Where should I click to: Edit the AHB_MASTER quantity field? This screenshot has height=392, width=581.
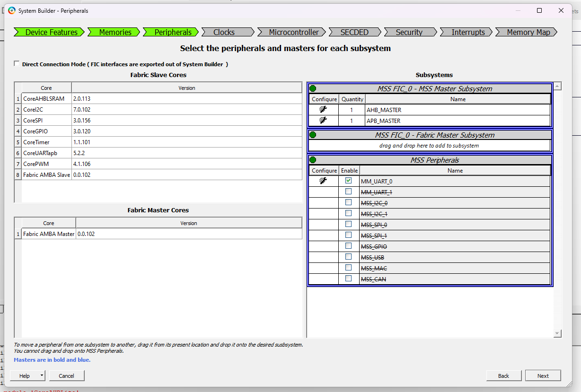click(352, 109)
